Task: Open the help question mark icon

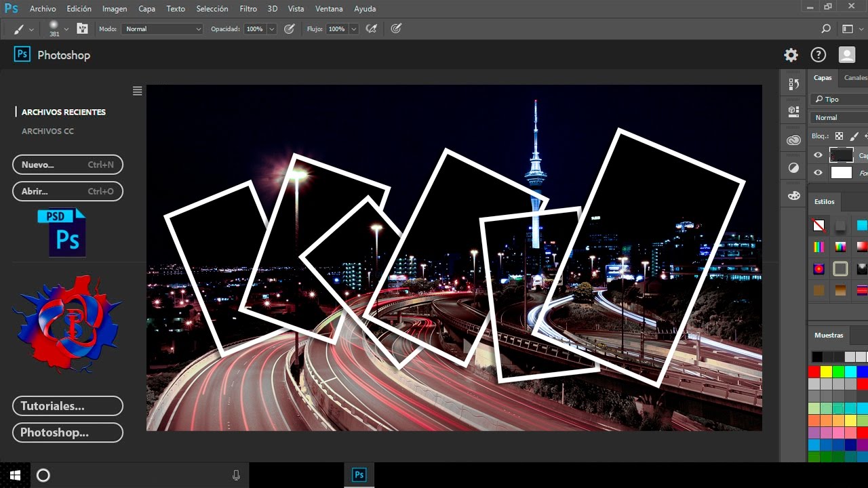Action: pyautogui.click(x=818, y=55)
